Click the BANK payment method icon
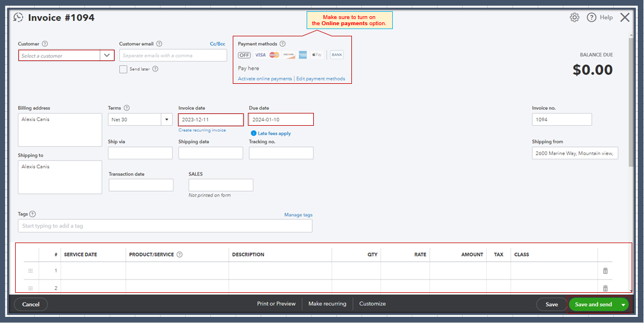The height and width of the screenshot is (323, 644). (x=336, y=54)
